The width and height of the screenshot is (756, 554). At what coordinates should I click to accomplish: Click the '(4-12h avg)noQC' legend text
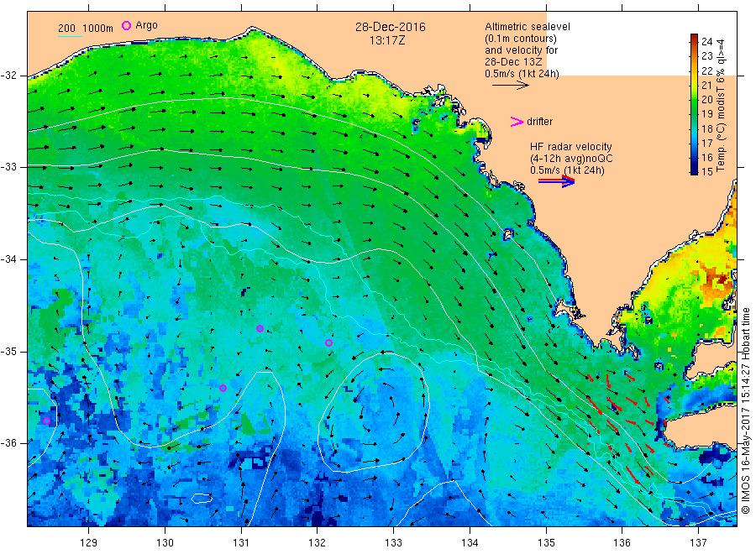pyautogui.click(x=571, y=159)
